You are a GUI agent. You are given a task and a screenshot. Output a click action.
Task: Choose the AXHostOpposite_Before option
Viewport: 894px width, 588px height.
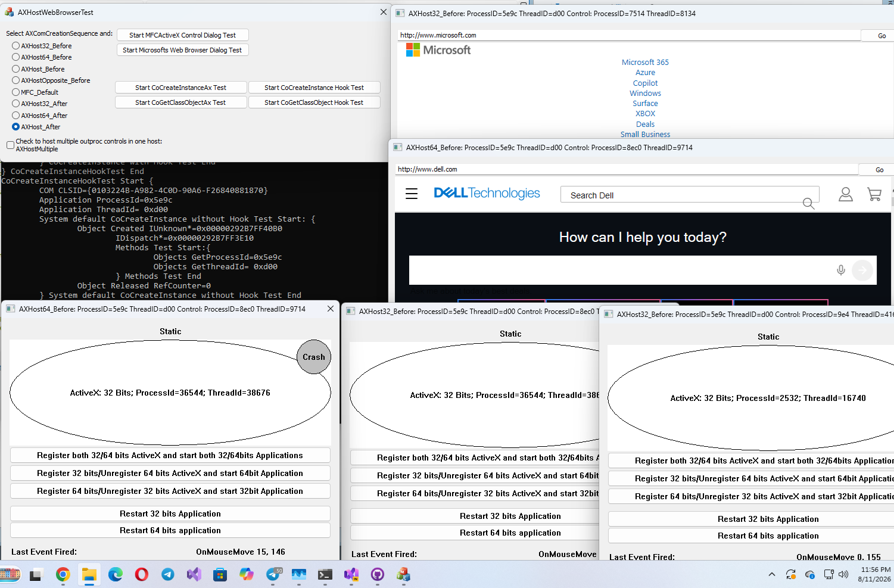(x=16, y=80)
